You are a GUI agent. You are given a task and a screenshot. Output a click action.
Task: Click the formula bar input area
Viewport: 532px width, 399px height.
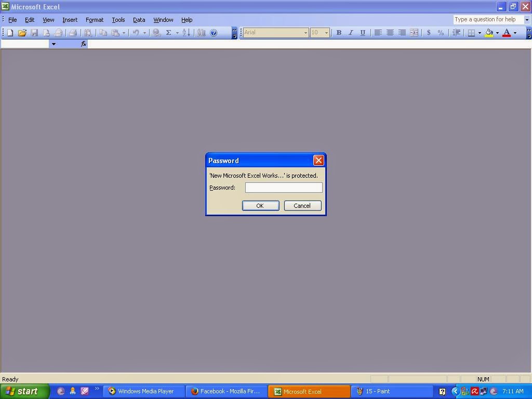pyautogui.click(x=310, y=44)
